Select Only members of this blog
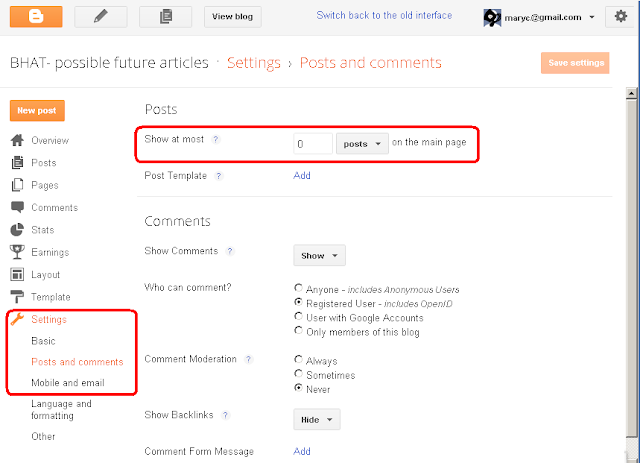The width and height of the screenshot is (640, 463). pos(298,331)
